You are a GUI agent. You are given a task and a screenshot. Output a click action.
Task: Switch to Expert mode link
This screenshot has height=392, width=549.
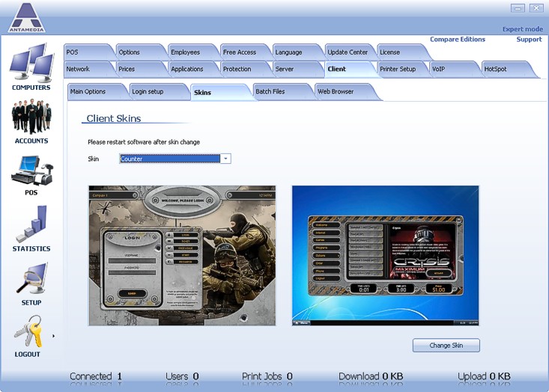pos(522,29)
